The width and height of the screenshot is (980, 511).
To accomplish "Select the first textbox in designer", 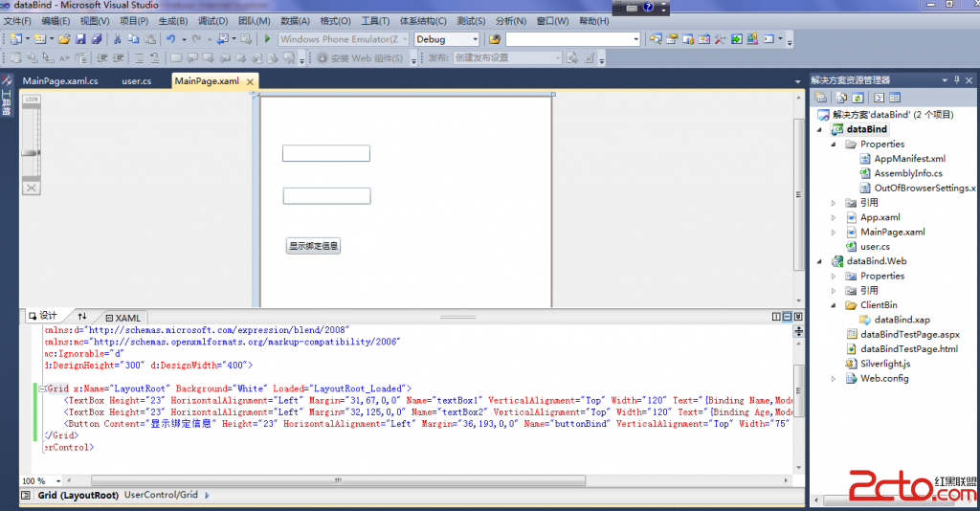I will (x=326, y=153).
